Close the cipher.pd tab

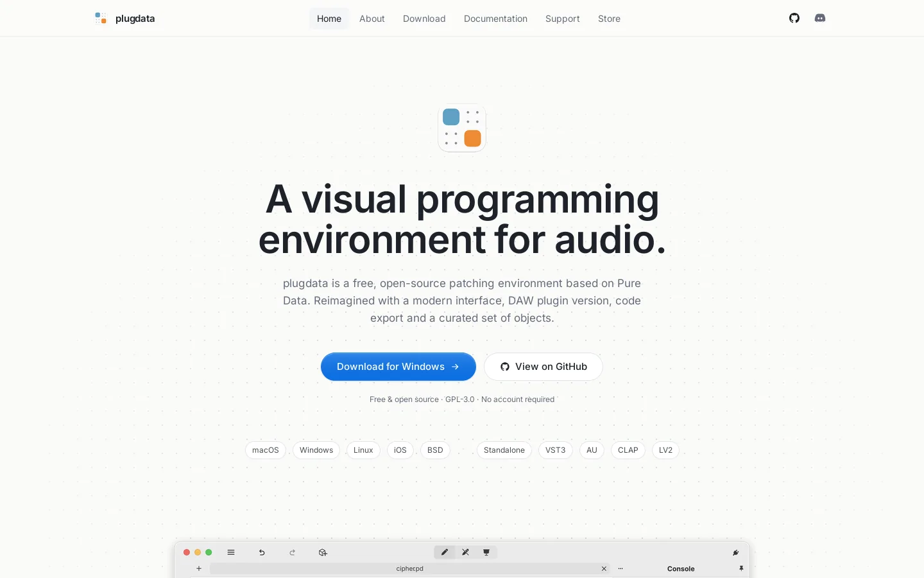(x=604, y=568)
